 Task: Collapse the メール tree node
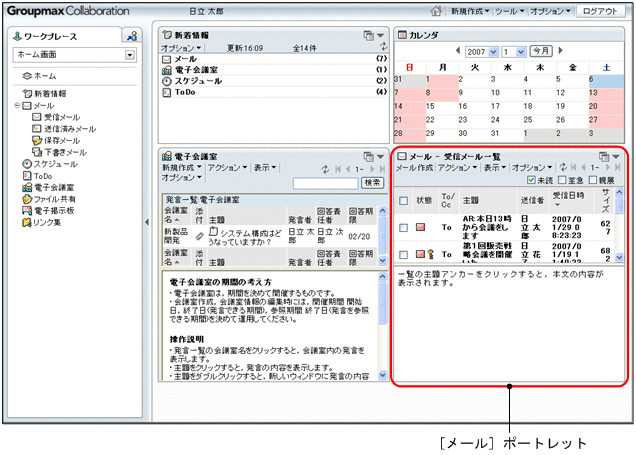pos(17,105)
